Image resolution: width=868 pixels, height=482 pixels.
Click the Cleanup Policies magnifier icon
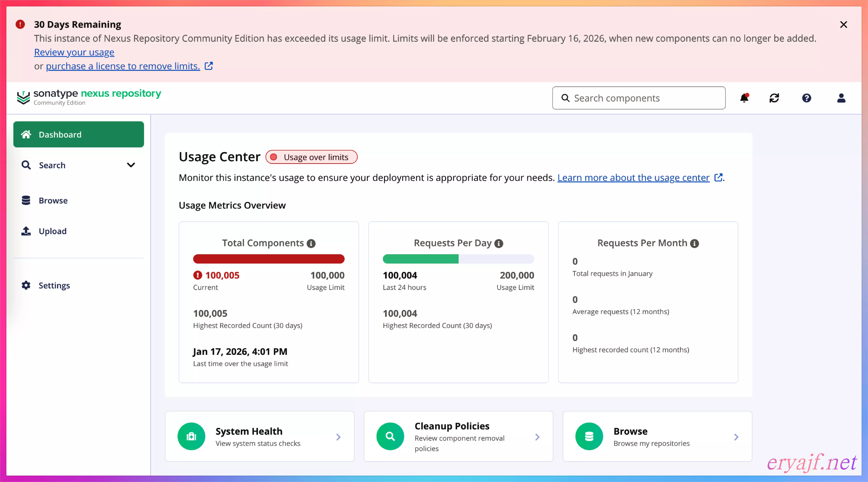390,436
